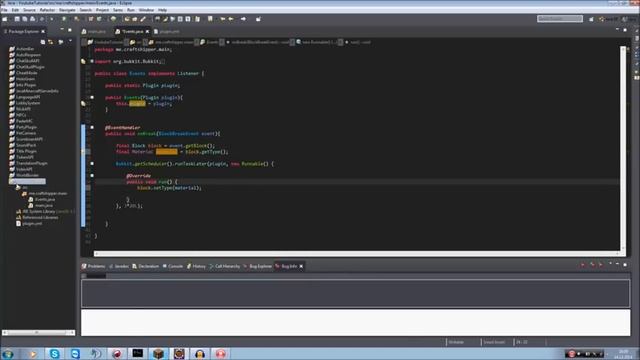Switch to the main.java editor tab
Image resolution: width=640 pixels, height=360 pixels.
tap(95, 31)
